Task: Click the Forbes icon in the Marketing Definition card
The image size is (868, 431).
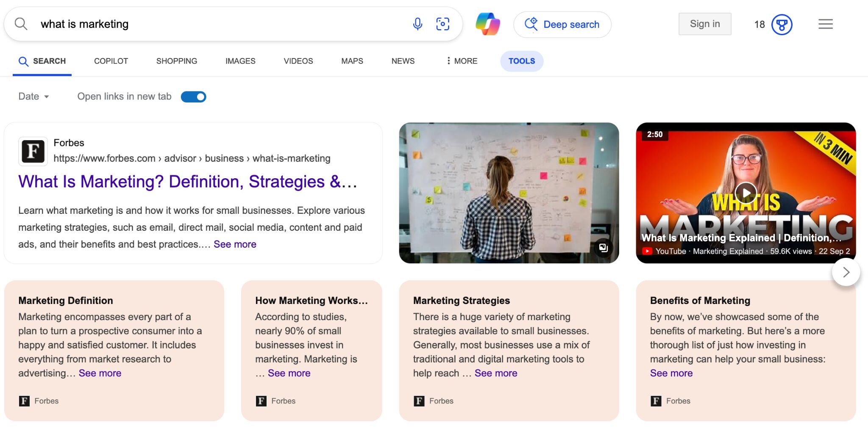Action: (24, 401)
